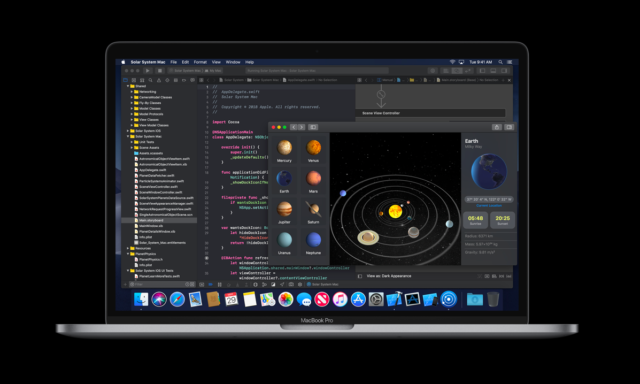Switch to Version editor mode
Image resolution: width=640 pixels, height=384 pixels.
[x=468, y=71]
